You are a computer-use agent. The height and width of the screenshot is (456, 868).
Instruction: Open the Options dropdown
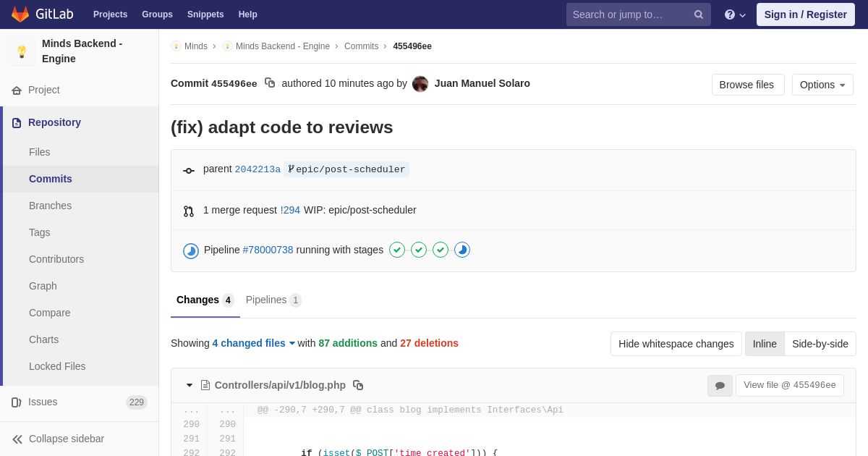pos(822,85)
